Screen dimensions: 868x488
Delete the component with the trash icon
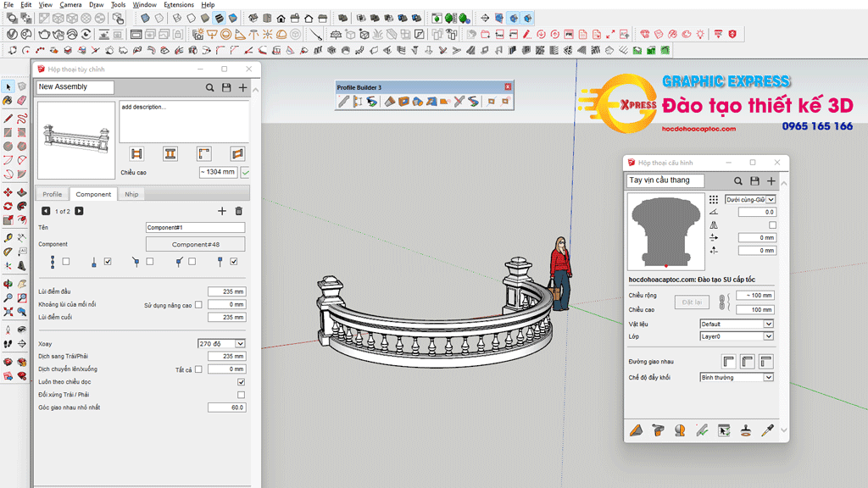[x=238, y=211]
